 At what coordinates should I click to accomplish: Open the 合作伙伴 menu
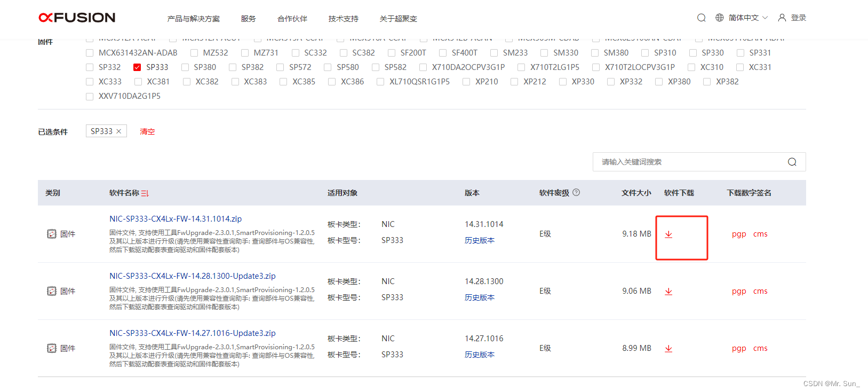pos(292,19)
